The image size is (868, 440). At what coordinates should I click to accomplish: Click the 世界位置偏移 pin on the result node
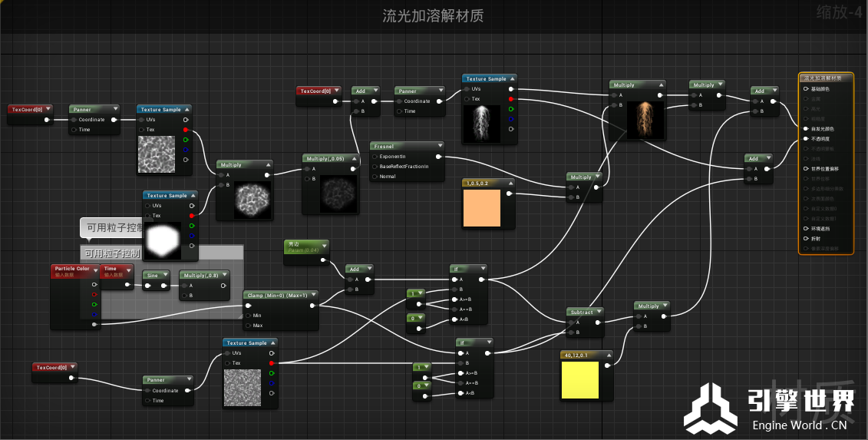[x=805, y=168]
